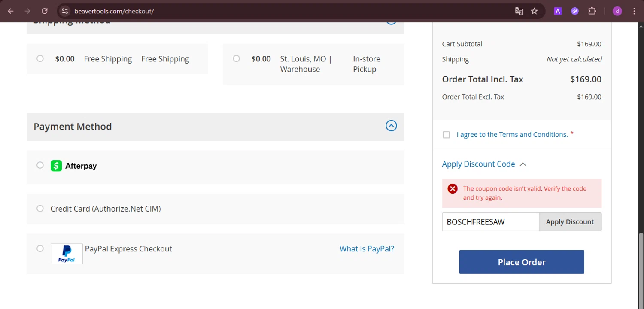Open the Extensions puzzle icon

pos(592,11)
